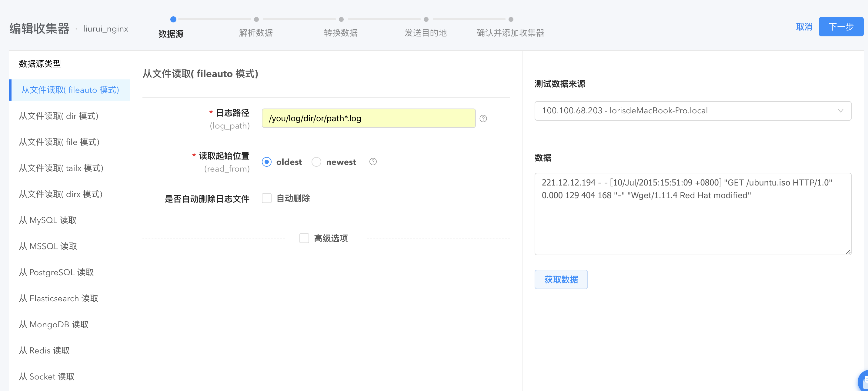The image size is (868, 391).
Task: Select 从 MongoDB 读取 source type
Action: click(69, 324)
